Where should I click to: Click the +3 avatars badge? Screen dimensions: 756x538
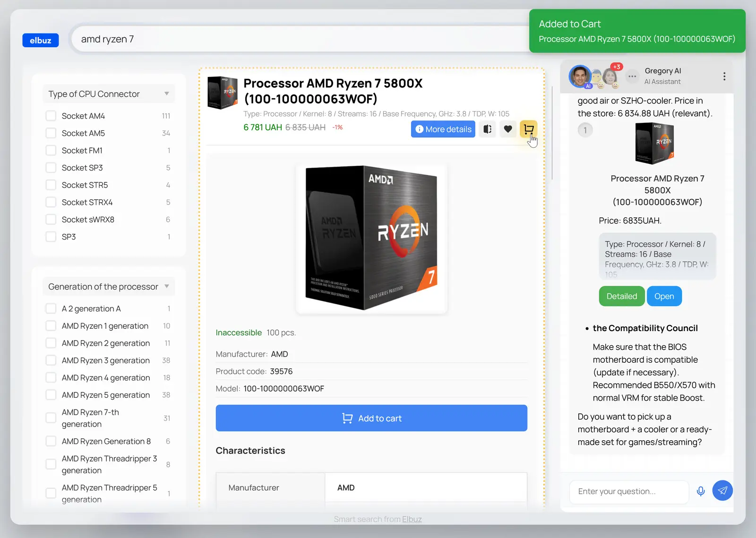617,67
